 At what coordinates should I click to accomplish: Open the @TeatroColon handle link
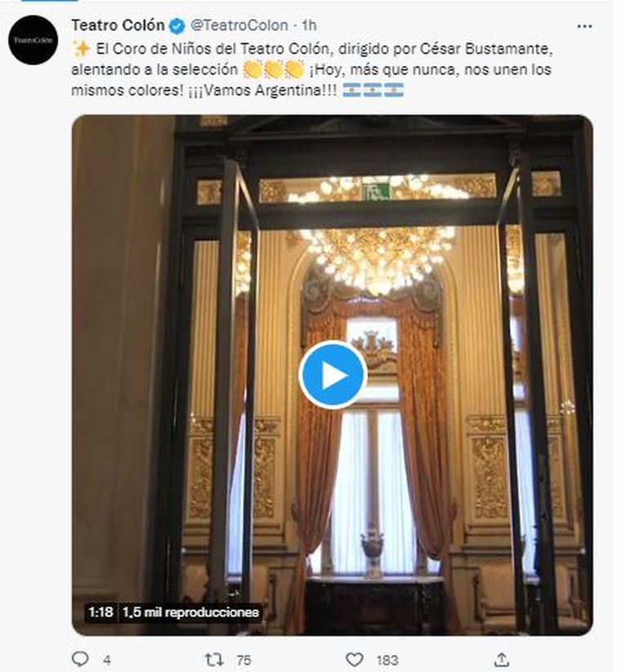pos(239,25)
